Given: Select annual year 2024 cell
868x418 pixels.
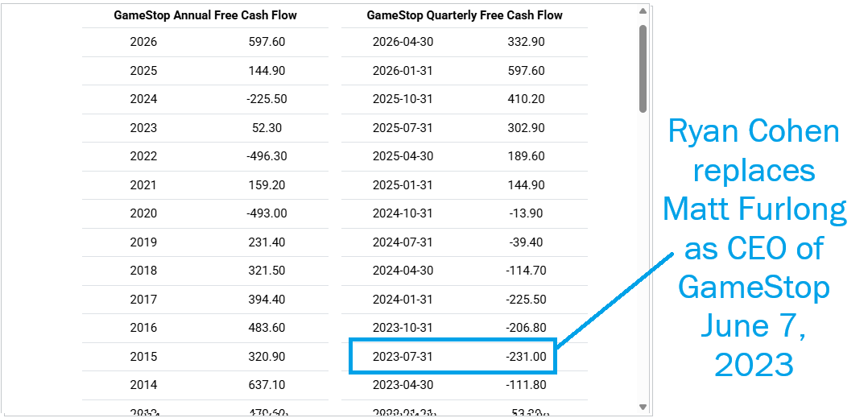Looking at the screenshot, I should click(143, 99).
